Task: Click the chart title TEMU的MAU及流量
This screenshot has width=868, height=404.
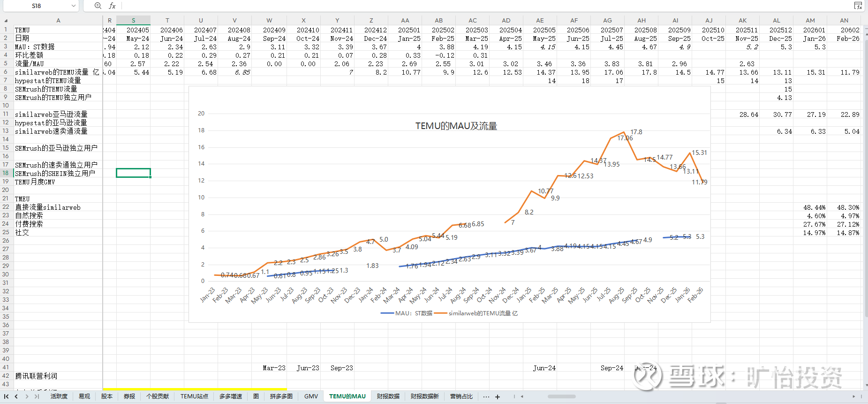Action: click(456, 126)
